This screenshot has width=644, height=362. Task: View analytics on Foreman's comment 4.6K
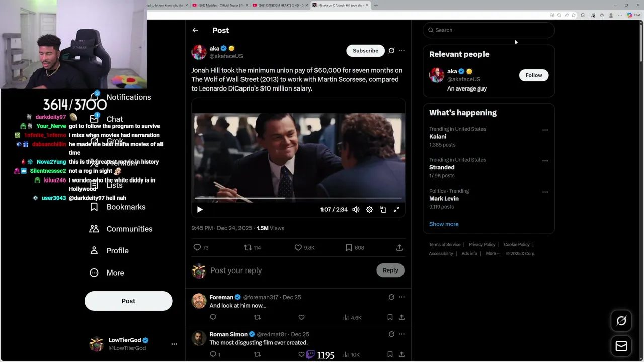pyautogui.click(x=352, y=318)
